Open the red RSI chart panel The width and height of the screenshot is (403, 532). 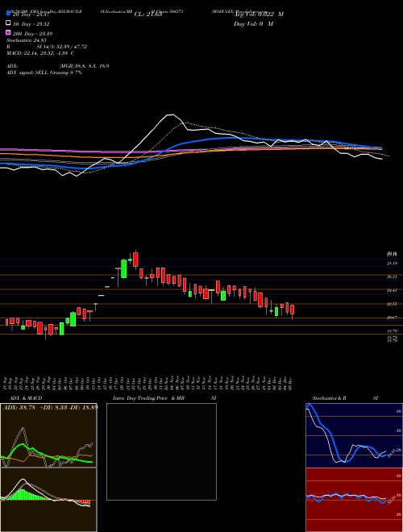click(x=354, y=500)
